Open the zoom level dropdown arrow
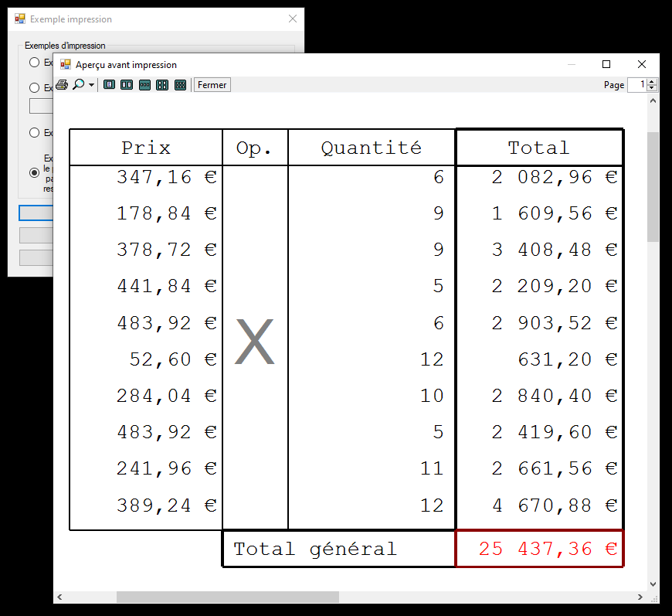 tap(91, 85)
